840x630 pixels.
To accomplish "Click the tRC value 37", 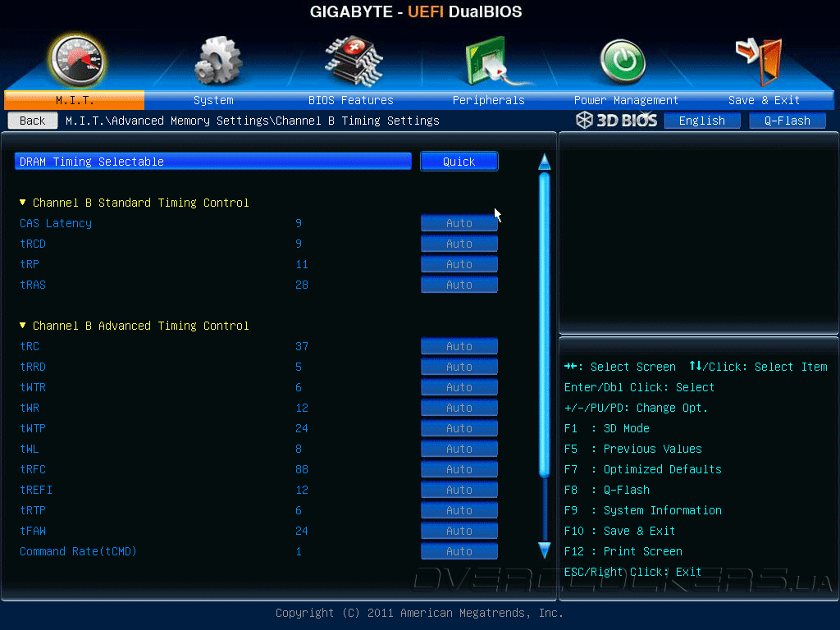I will tap(302, 346).
